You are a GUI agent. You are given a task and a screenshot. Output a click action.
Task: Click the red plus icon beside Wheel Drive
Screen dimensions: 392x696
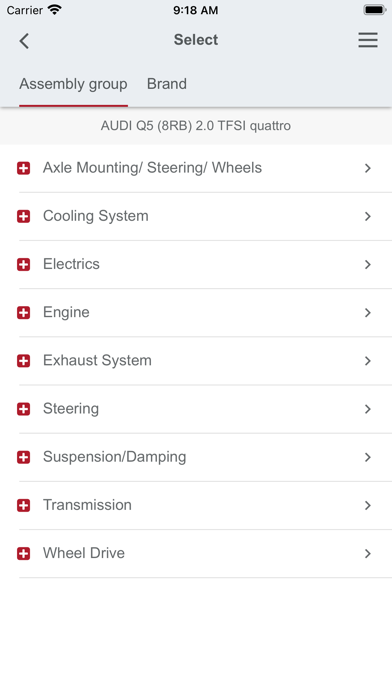(24, 554)
